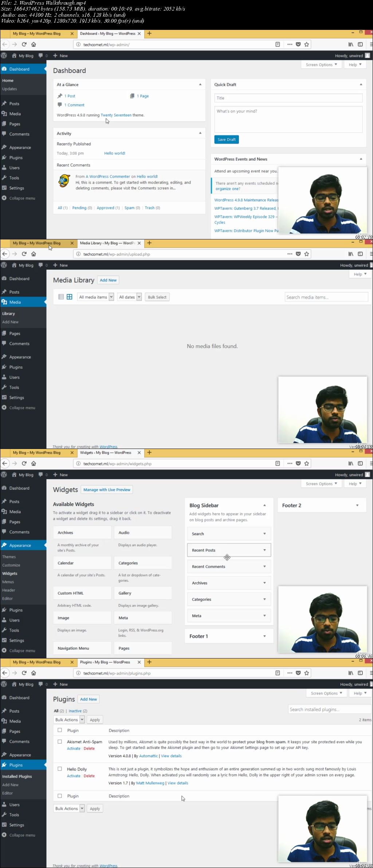This screenshot has height=868, width=373.
Task: Check the Hello Dolly plugin checkbox
Action: click(x=60, y=769)
